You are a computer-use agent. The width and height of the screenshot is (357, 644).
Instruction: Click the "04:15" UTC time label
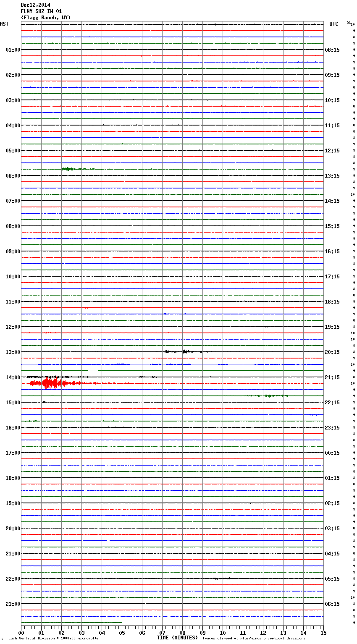coord(332,554)
